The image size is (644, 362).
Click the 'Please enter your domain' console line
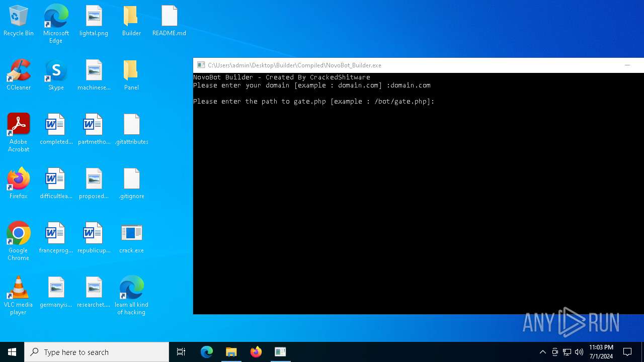[312, 85]
